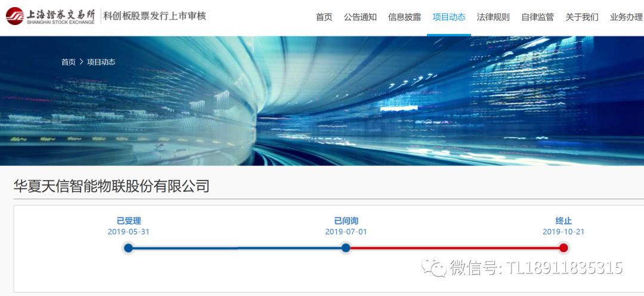Open 法律规则 navigation item
This screenshot has width=644, height=296.
(x=493, y=17)
